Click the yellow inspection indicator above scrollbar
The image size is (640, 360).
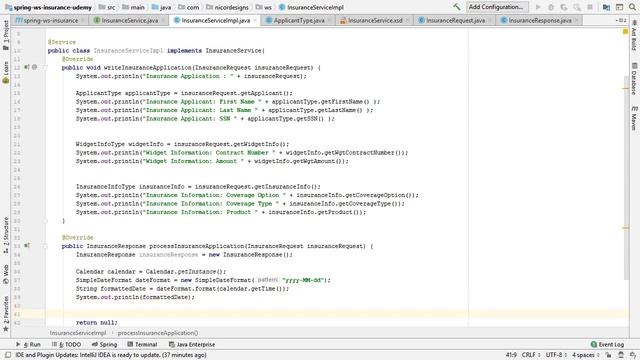[625, 32]
